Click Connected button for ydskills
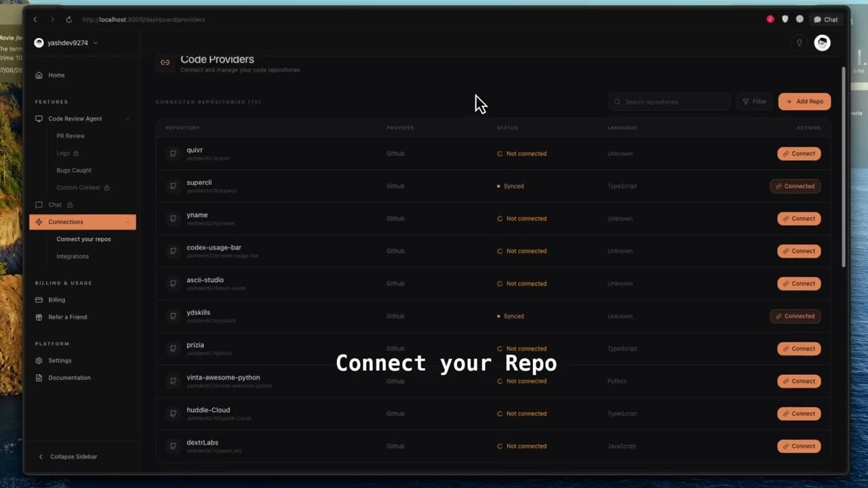The image size is (868, 488). tap(795, 317)
